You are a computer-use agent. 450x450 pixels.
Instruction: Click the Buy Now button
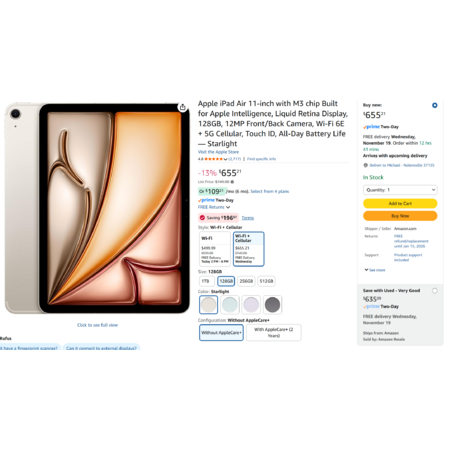400,216
